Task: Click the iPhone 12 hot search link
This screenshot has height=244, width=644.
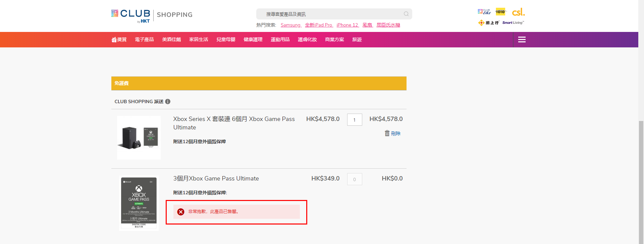Action: coord(348,25)
